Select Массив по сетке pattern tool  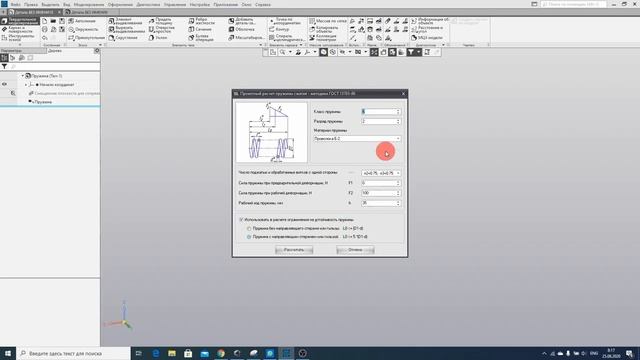click(x=328, y=21)
